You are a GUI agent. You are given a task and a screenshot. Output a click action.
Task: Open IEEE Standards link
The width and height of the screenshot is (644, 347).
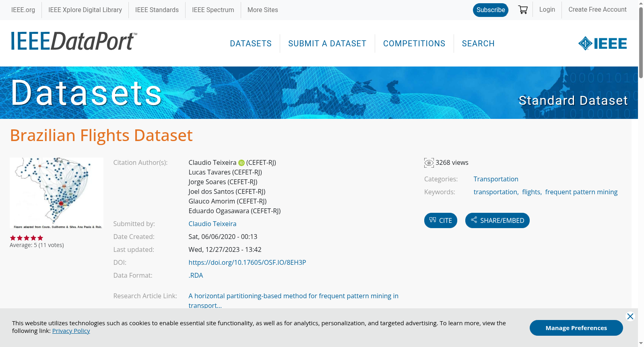tap(157, 10)
